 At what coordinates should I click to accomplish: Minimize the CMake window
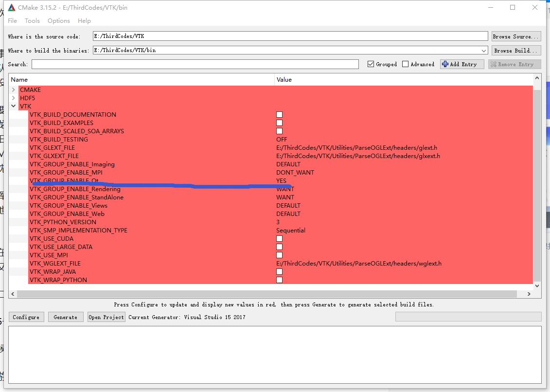[490, 7]
